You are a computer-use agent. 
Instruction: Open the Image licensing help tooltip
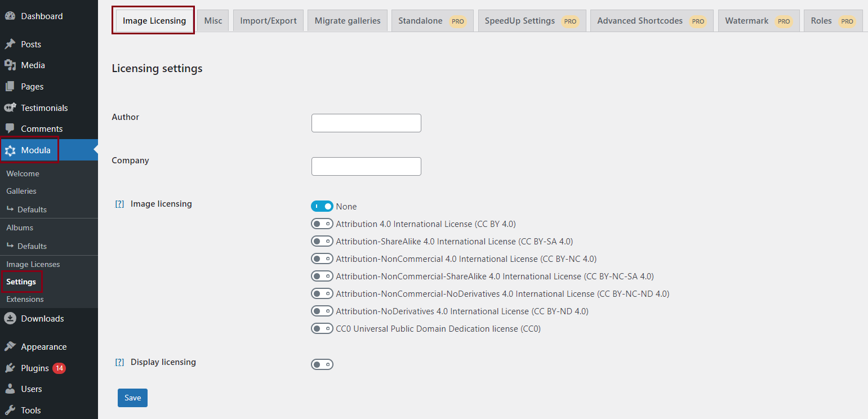point(119,204)
